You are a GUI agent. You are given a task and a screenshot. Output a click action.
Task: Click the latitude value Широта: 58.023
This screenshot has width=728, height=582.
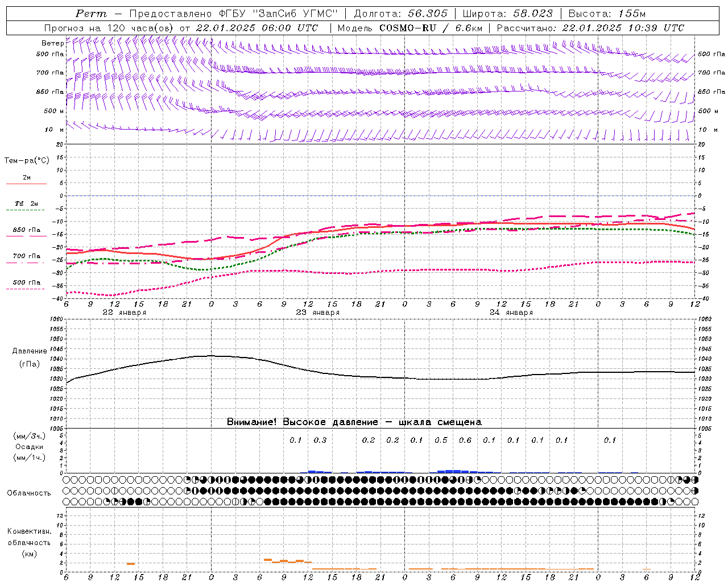click(507, 14)
